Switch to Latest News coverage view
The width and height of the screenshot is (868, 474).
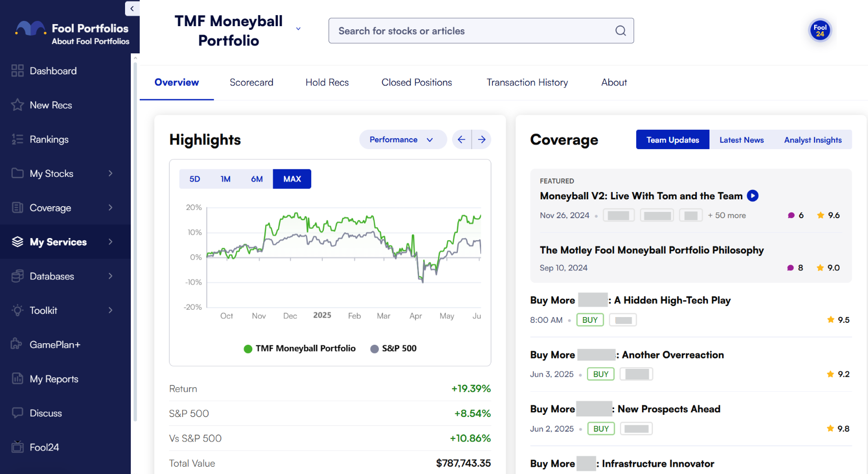(741, 139)
